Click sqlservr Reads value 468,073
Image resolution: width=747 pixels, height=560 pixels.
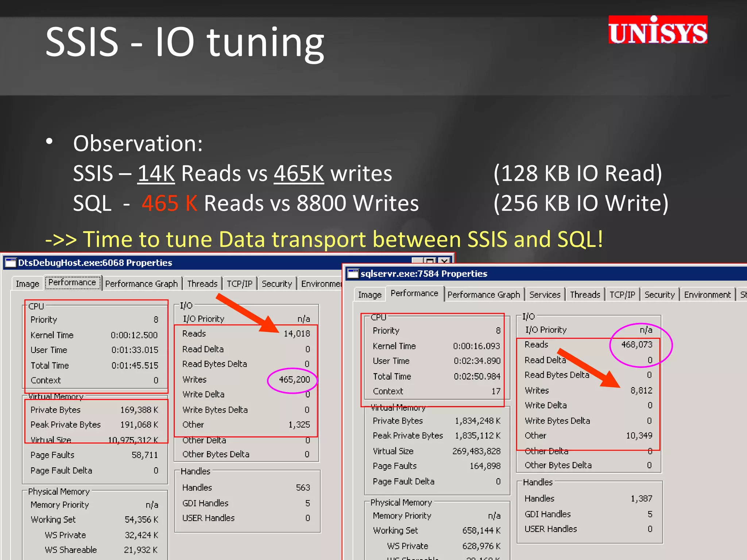(637, 345)
